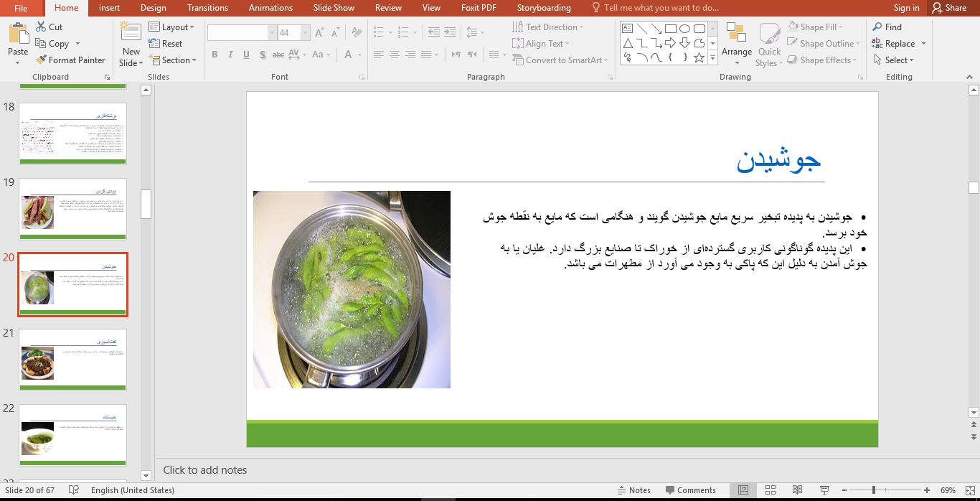Image resolution: width=980 pixels, height=501 pixels.
Task: Select slide 22 thumbnail
Action: coord(72,435)
